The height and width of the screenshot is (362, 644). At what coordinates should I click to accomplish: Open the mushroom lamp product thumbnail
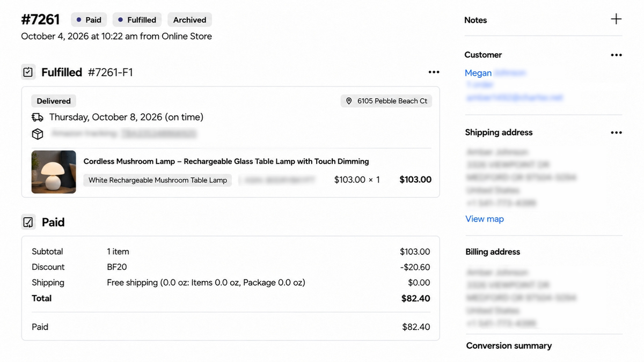[x=54, y=172]
